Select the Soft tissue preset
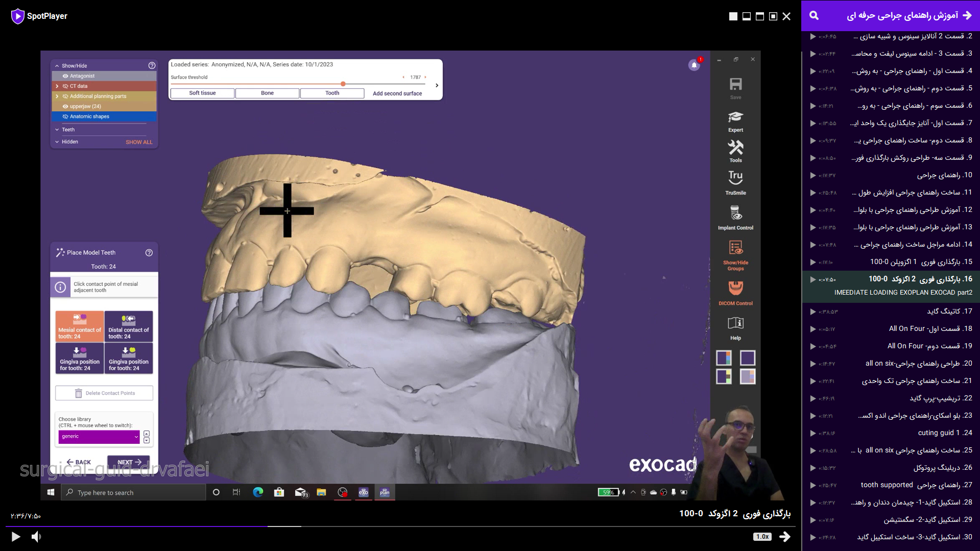This screenshot has width=980, height=551. (202, 93)
